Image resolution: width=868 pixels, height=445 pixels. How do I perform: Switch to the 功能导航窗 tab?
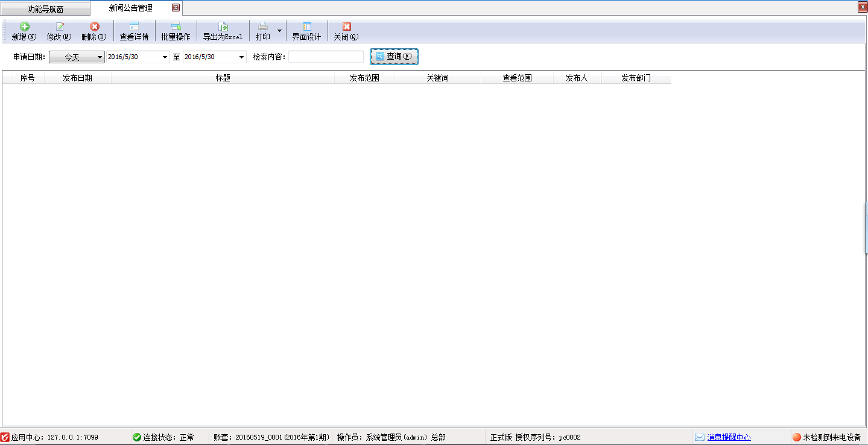point(45,9)
